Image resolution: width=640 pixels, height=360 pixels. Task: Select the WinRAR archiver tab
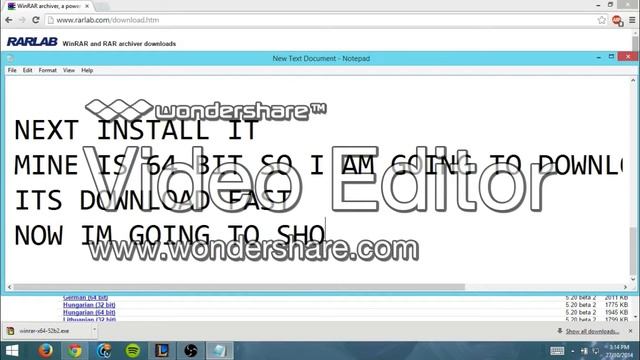[x=48, y=6]
